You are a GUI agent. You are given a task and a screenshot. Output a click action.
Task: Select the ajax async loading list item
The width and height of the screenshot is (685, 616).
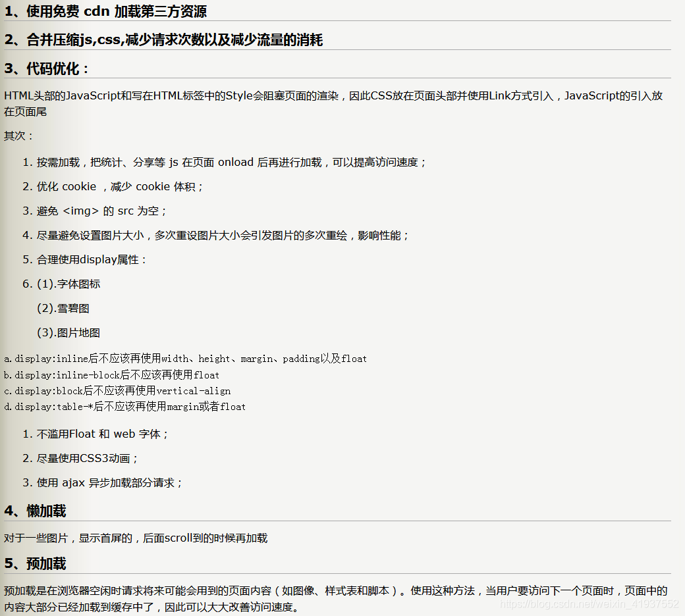[105, 482]
